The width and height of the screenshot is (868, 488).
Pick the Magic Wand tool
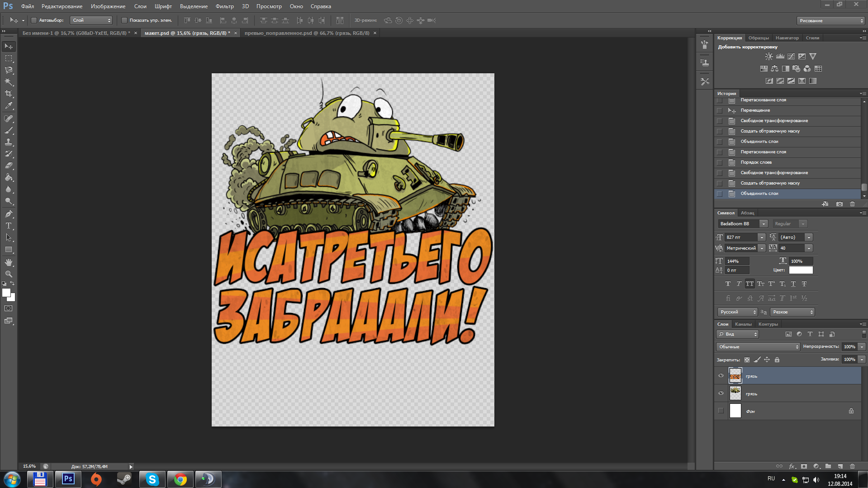(9, 82)
